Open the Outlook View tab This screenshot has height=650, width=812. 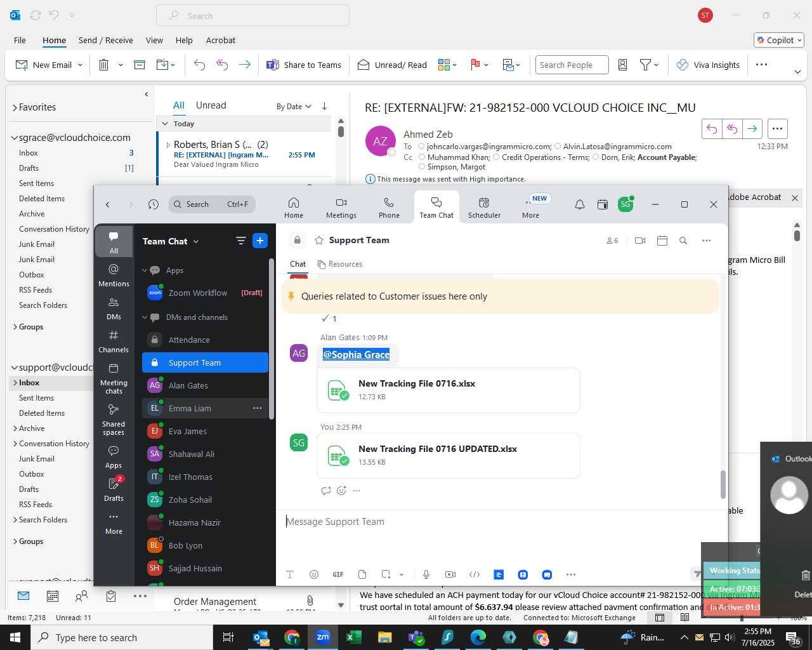point(154,40)
